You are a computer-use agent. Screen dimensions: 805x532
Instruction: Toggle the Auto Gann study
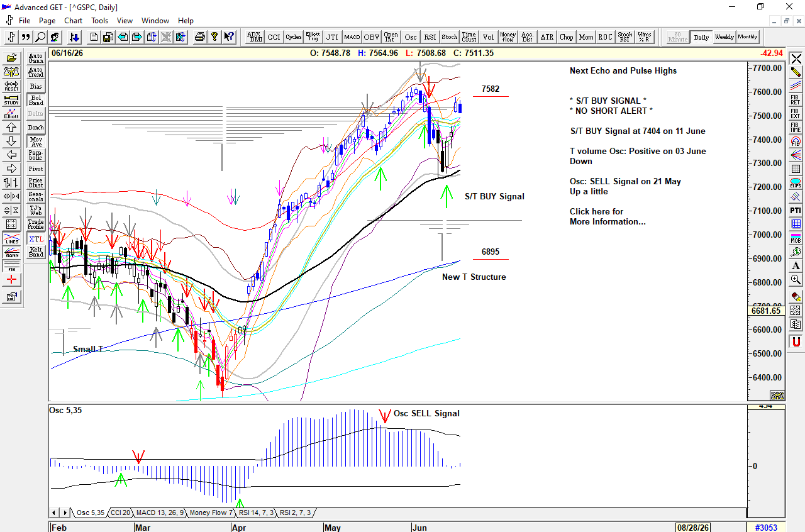coord(36,58)
